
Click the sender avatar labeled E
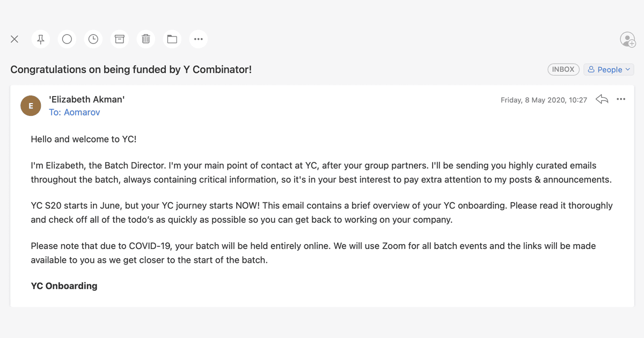31,106
